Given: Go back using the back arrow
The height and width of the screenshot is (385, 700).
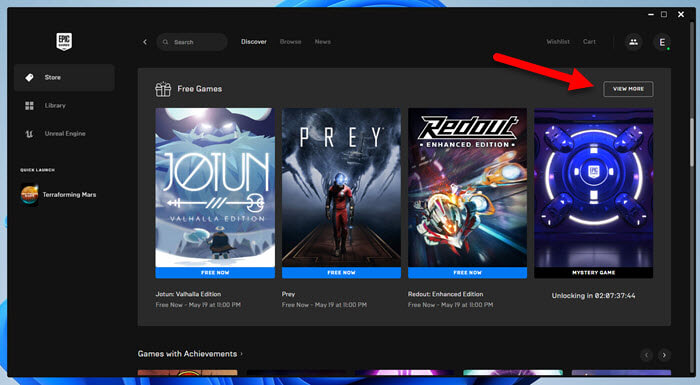Looking at the screenshot, I should 145,42.
